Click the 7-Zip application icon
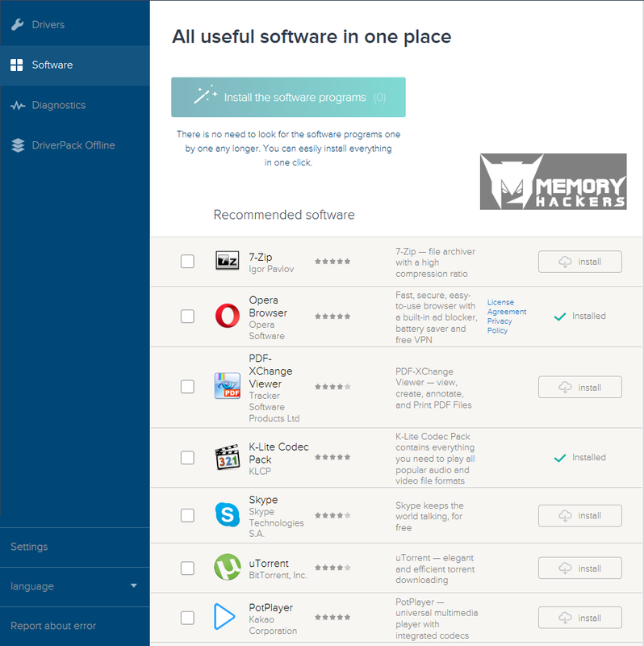 [x=228, y=261]
